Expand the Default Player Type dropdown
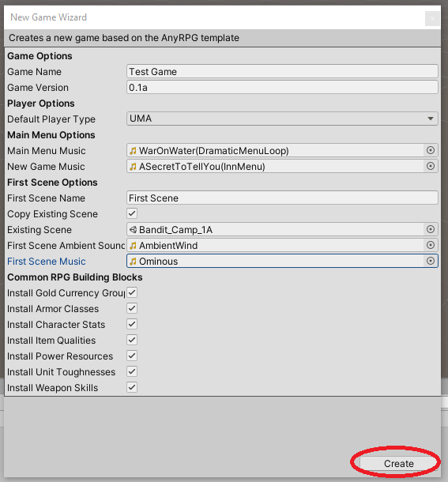The width and height of the screenshot is (448, 482). [x=282, y=119]
